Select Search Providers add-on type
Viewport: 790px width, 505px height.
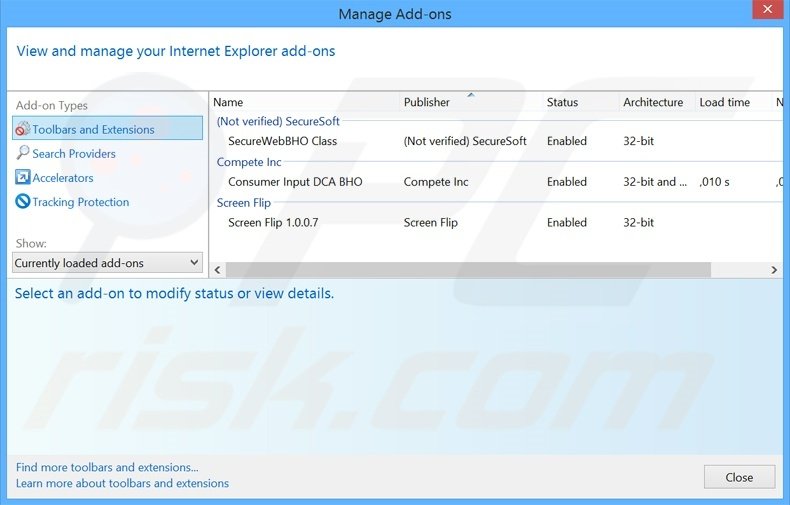pos(74,153)
